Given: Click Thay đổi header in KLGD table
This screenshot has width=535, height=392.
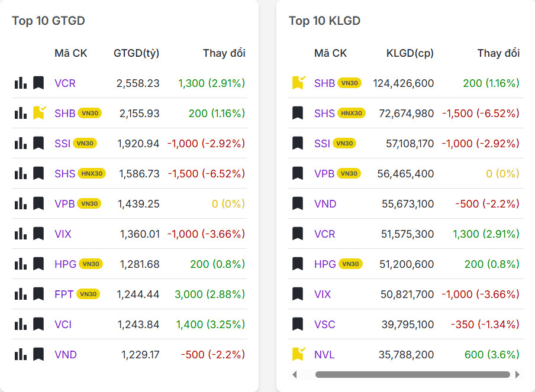Looking at the screenshot, I should pyautogui.click(x=498, y=53).
